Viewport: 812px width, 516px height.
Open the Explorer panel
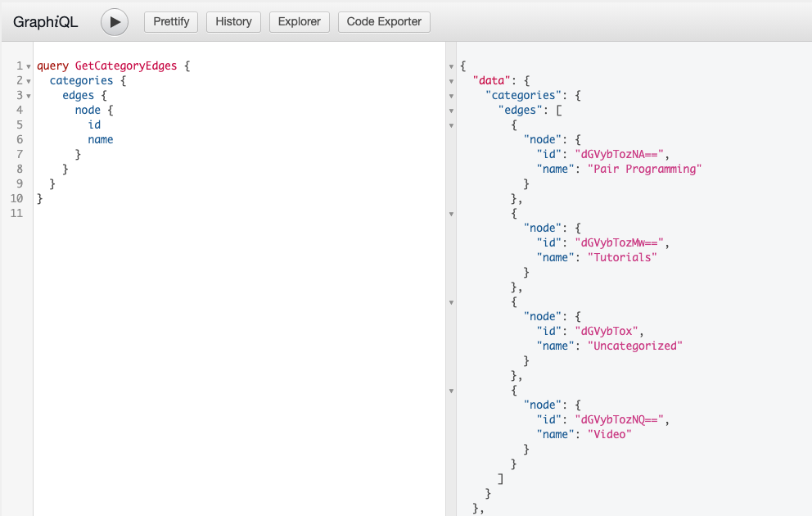(x=299, y=22)
